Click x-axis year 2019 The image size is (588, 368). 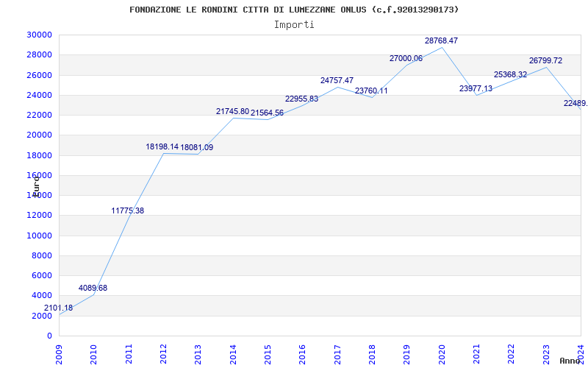[407, 354]
